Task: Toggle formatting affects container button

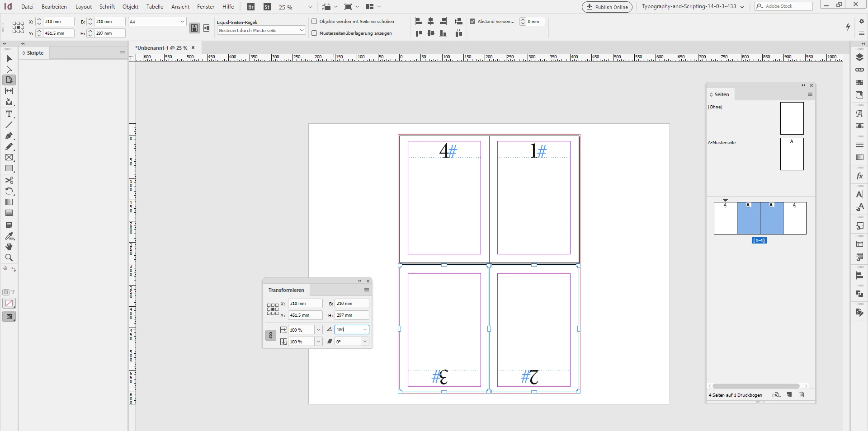Action: pyautogui.click(x=6, y=292)
